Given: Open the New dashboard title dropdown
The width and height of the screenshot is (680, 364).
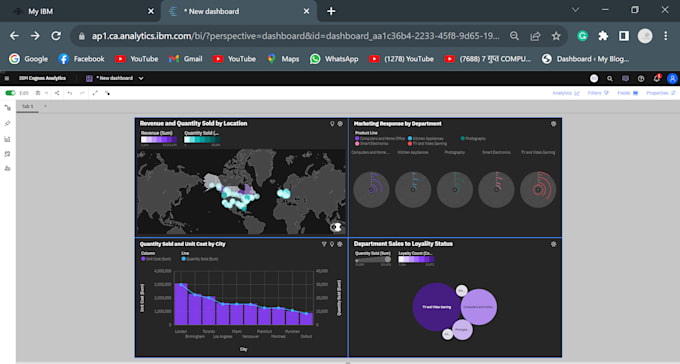Looking at the screenshot, I should coord(141,79).
